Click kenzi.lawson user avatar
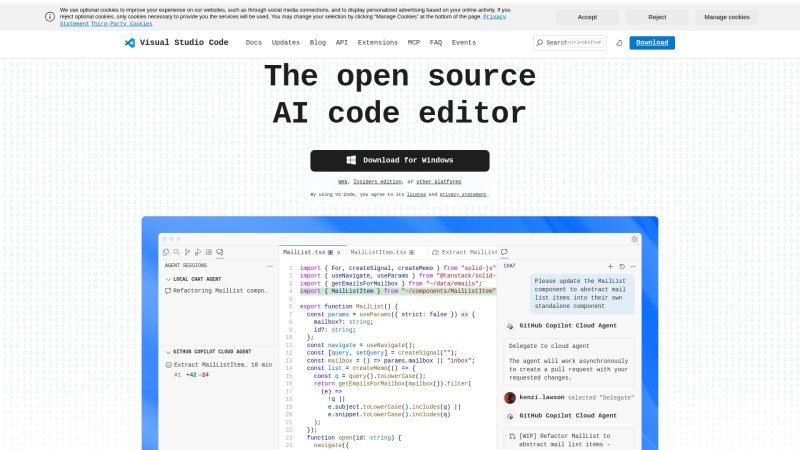The height and width of the screenshot is (450, 800). 510,397
